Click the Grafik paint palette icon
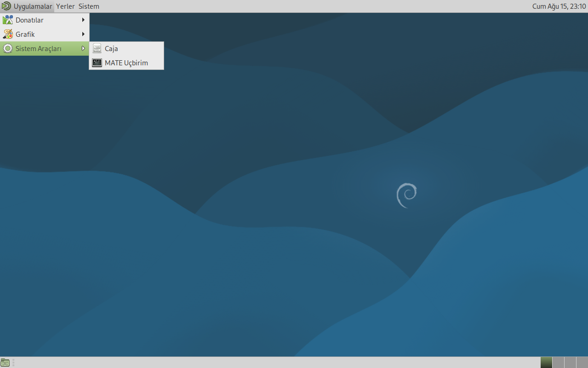This screenshot has width=588, height=368. pyautogui.click(x=8, y=34)
